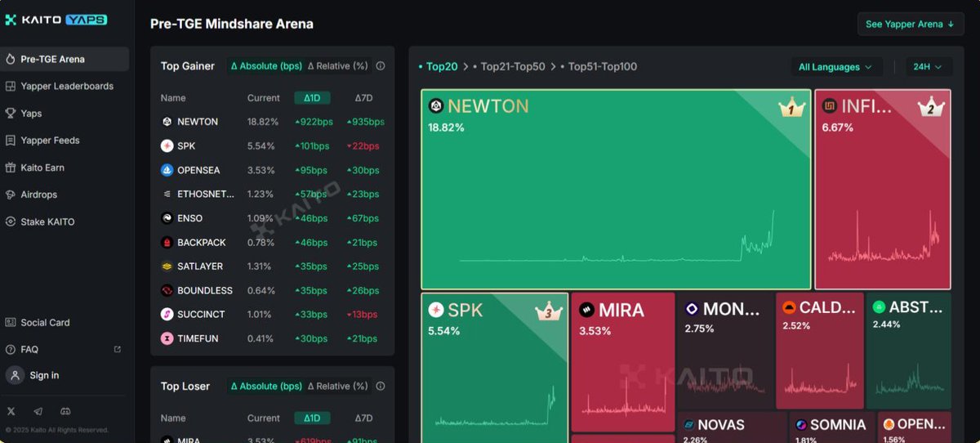Select Δ1D column in Top Loser
The width and height of the screenshot is (980, 443).
coord(312,418)
